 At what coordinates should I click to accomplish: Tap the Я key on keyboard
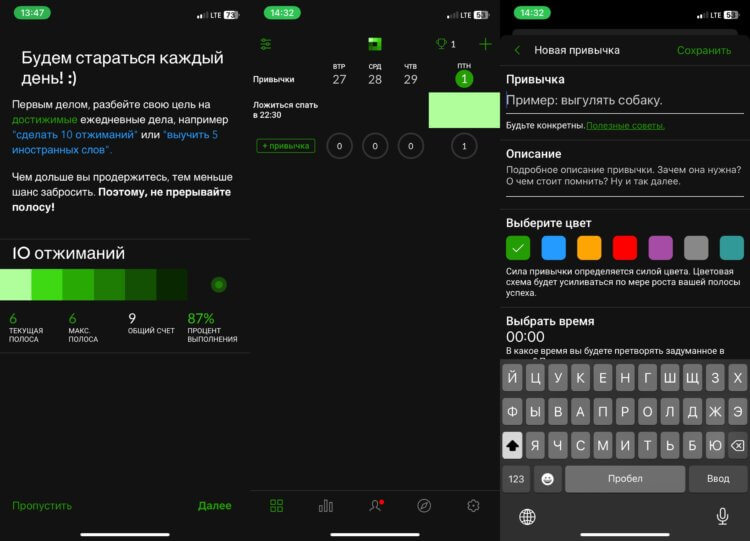click(535, 445)
